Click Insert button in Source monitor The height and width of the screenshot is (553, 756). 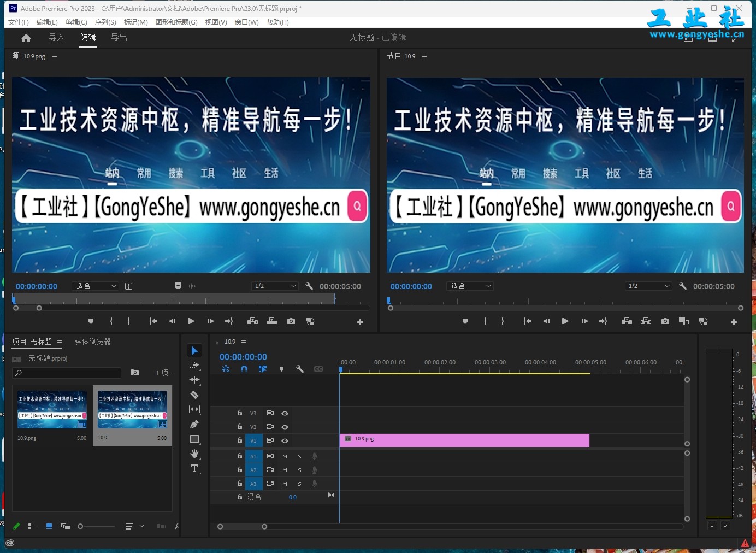252,321
